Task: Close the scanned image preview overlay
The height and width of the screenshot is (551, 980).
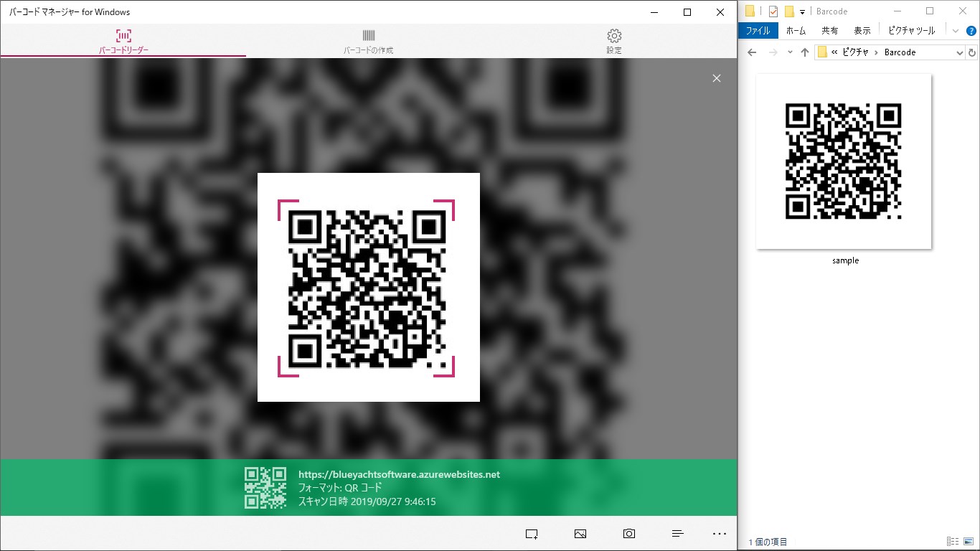Action: (x=716, y=78)
